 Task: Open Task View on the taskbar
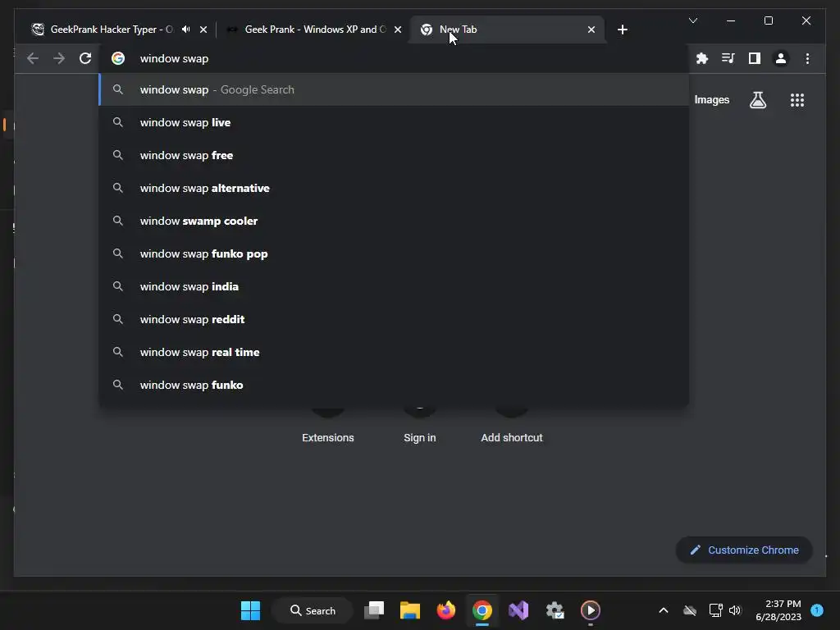click(x=374, y=610)
